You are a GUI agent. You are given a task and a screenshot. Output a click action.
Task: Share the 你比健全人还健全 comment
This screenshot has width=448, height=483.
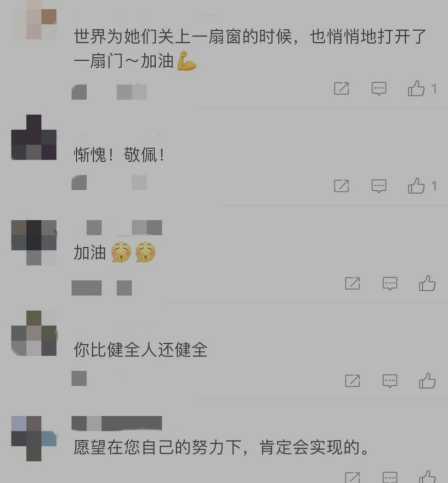point(352,381)
